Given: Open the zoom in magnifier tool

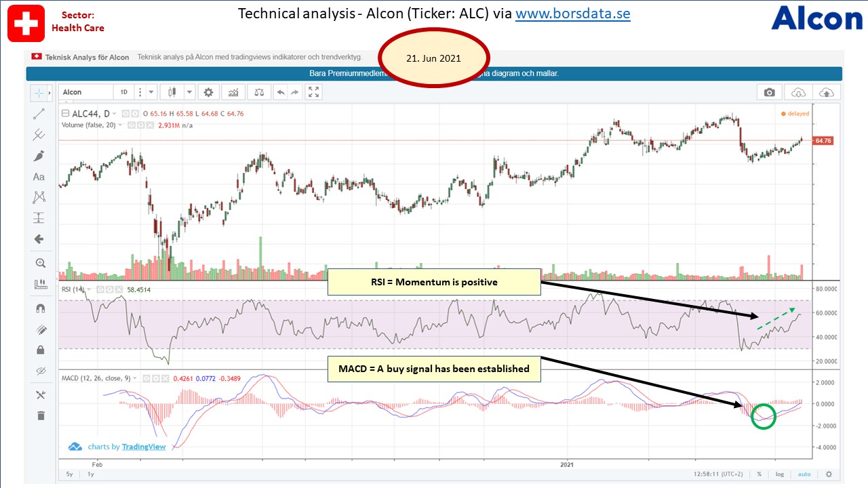Looking at the screenshot, I should click(x=39, y=263).
